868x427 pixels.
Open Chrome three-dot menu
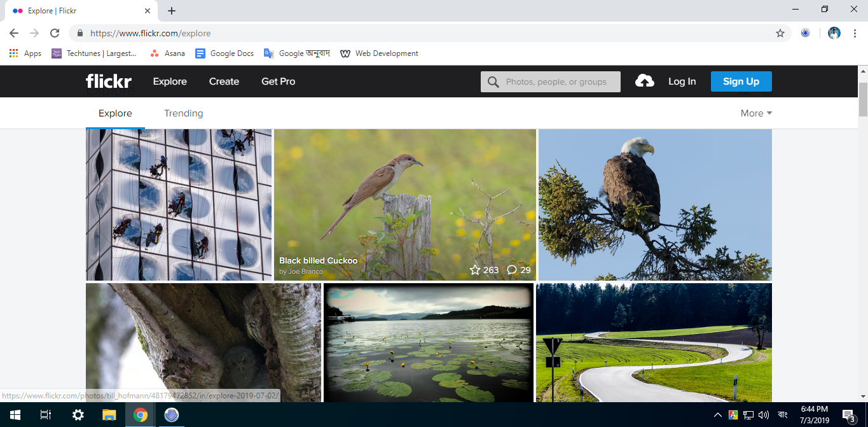pyautogui.click(x=855, y=33)
